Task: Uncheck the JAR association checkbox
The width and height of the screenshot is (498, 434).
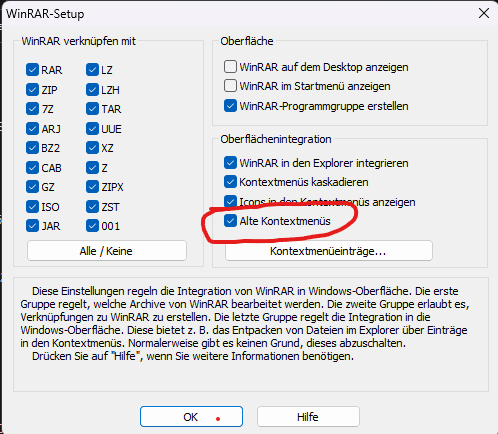Action: pyautogui.click(x=32, y=226)
